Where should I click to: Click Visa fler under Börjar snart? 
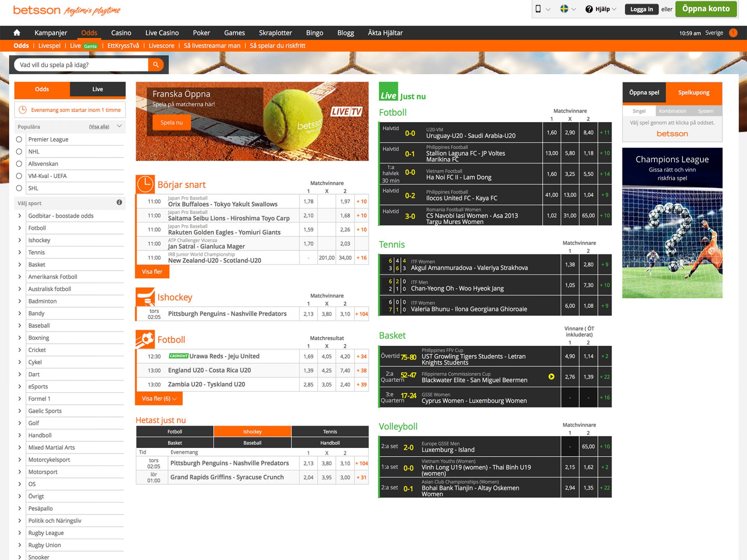(152, 272)
